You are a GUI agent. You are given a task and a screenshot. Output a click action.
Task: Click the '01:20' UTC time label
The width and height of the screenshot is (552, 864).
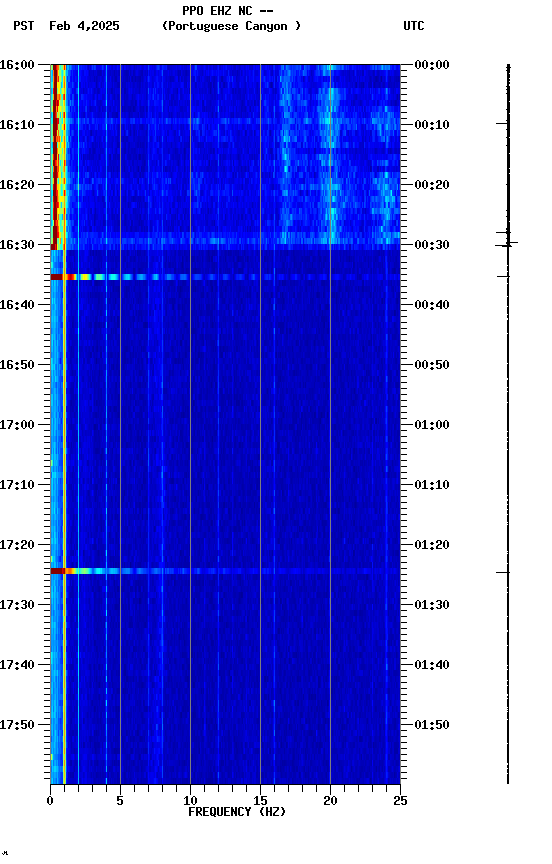coord(432,545)
